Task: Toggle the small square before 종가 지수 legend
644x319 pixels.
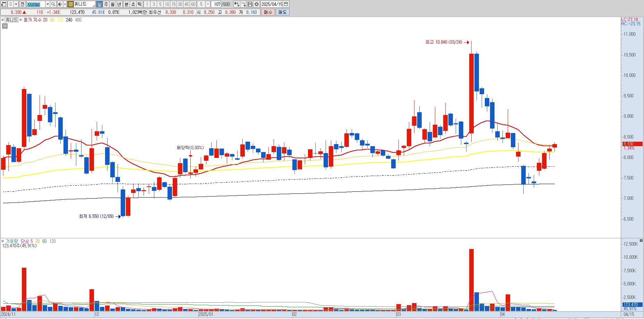Action: 21,20
